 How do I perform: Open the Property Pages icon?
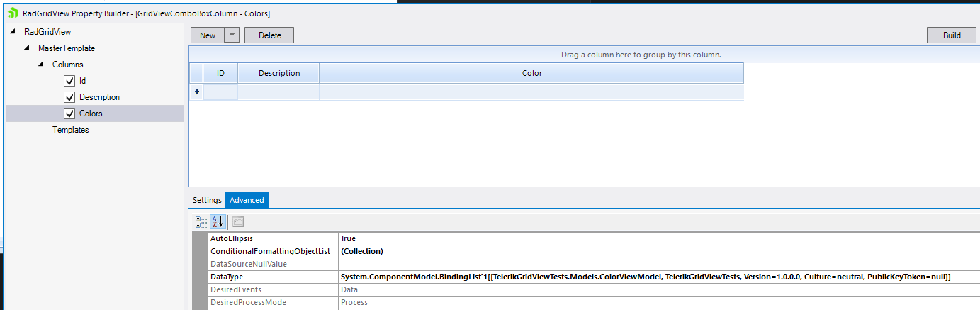point(238,221)
